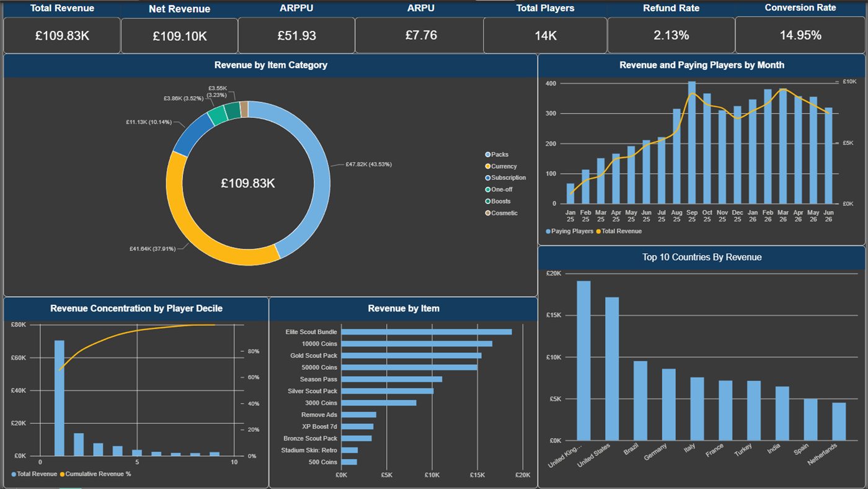Select the Brazil revenue bar

click(640, 401)
